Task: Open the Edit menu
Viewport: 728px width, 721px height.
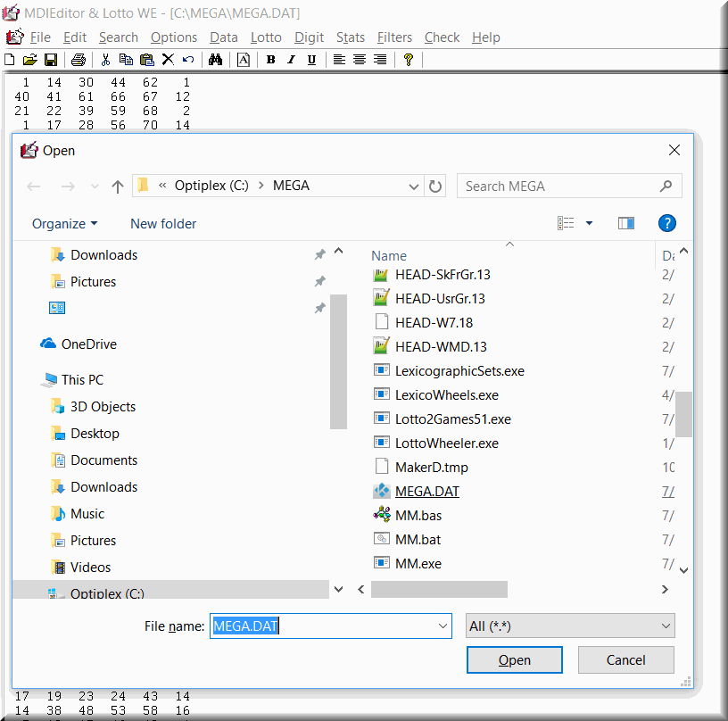Action: pyautogui.click(x=75, y=37)
